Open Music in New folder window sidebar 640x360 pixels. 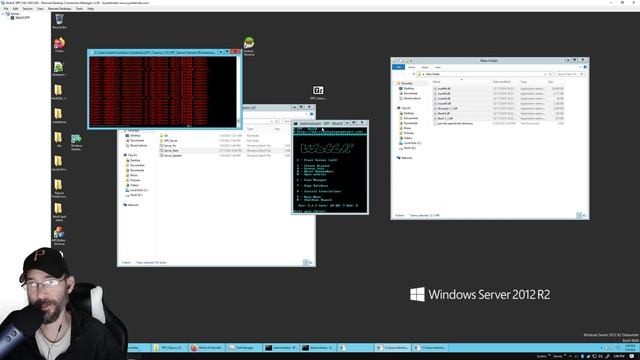407,128
